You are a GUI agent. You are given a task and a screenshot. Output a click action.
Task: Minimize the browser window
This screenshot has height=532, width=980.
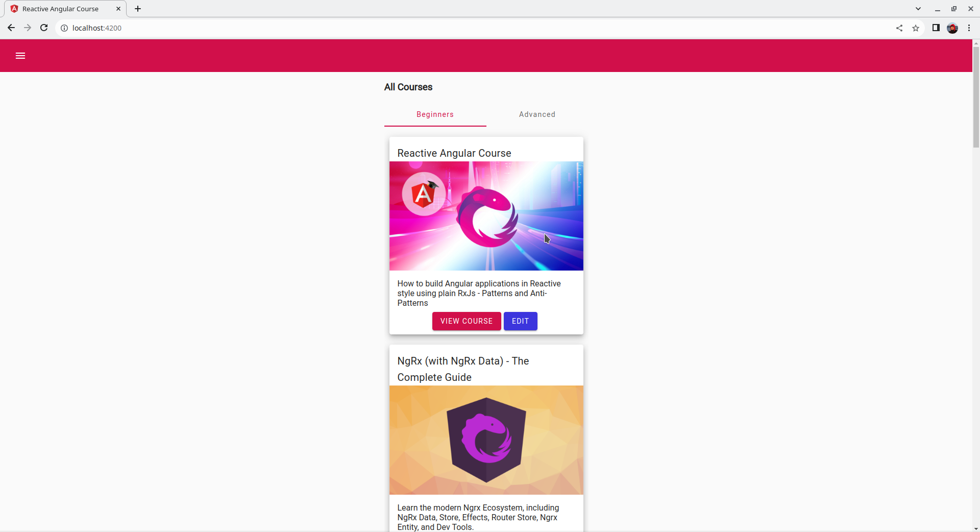937,9
